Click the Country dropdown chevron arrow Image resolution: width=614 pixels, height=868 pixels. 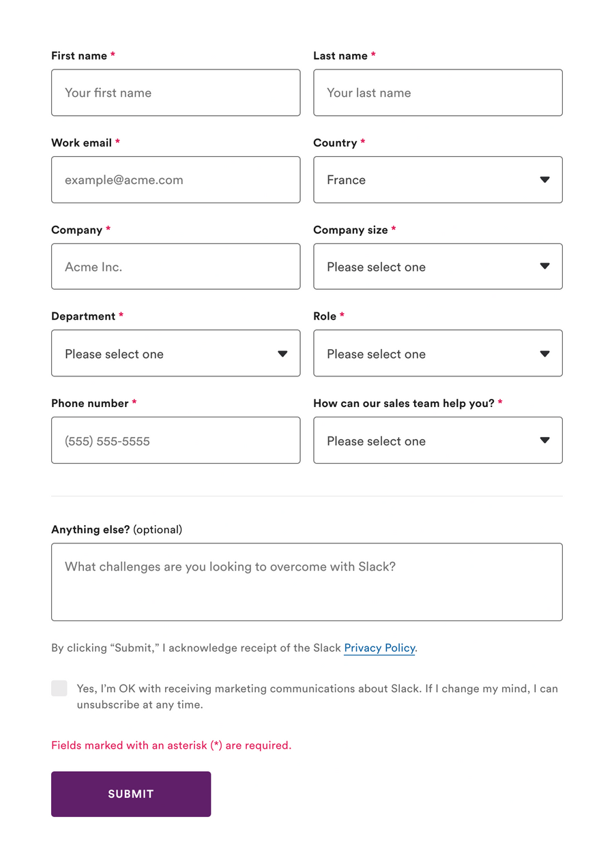point(544,179)
